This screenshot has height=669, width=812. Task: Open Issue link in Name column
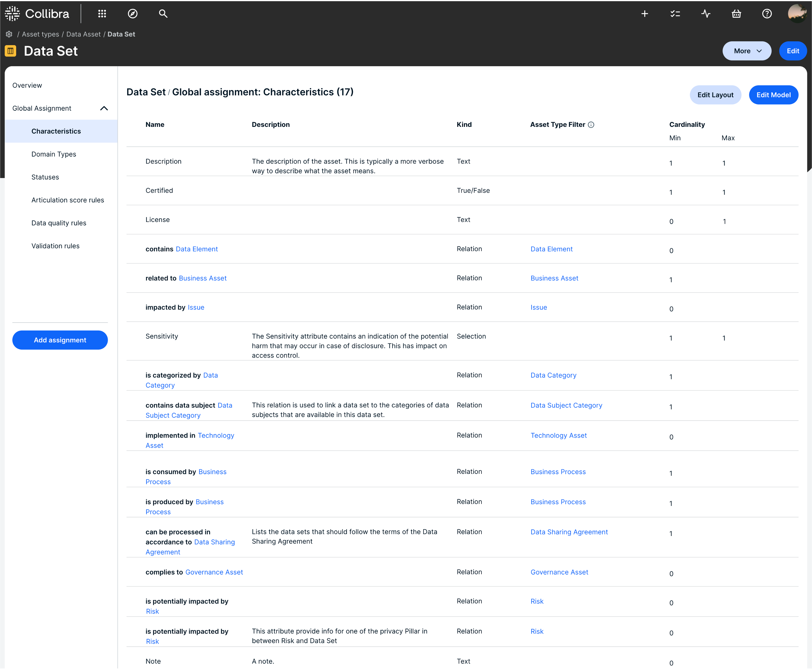pyautogui.click(x=196, y=307)
